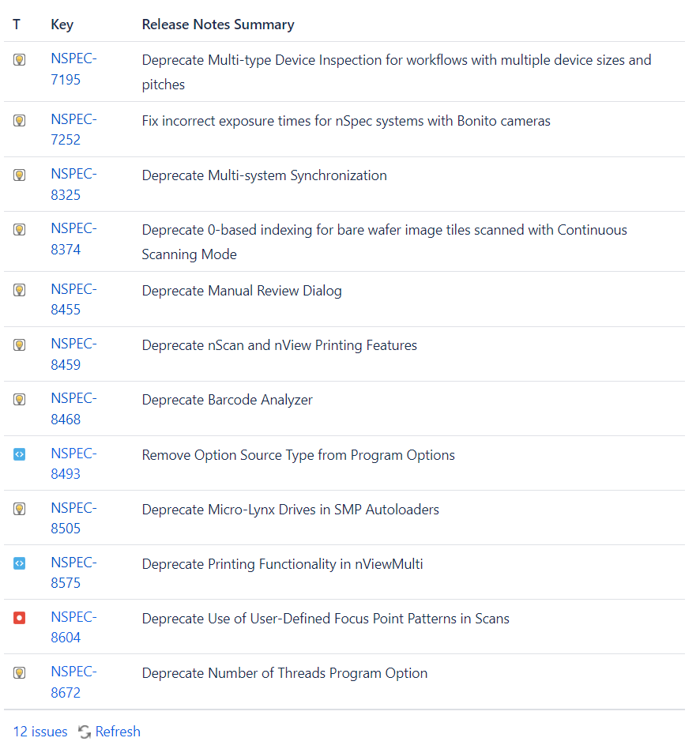Go to issue NSPEC-8455
The image size is (700, 749).
(73, 299)
